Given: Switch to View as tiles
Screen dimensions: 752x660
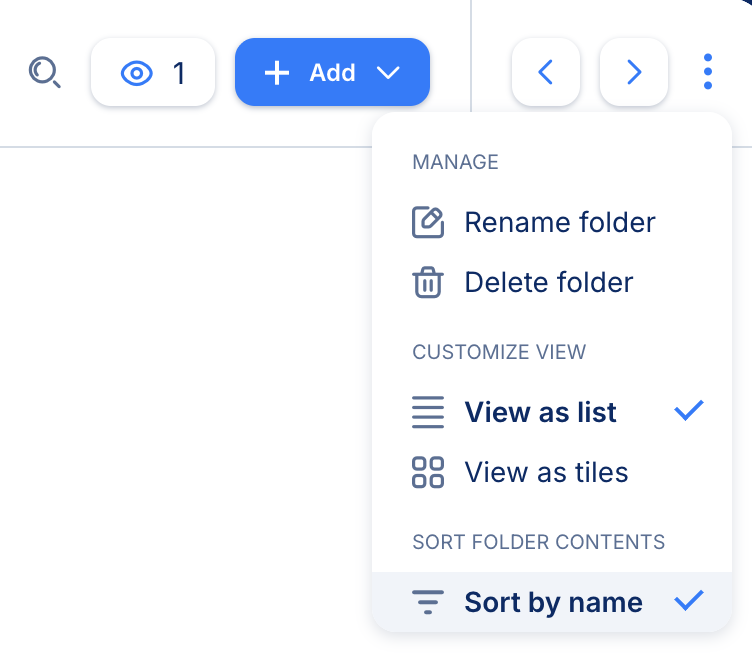Looking at the screenshot, I should tap(546, 472).
